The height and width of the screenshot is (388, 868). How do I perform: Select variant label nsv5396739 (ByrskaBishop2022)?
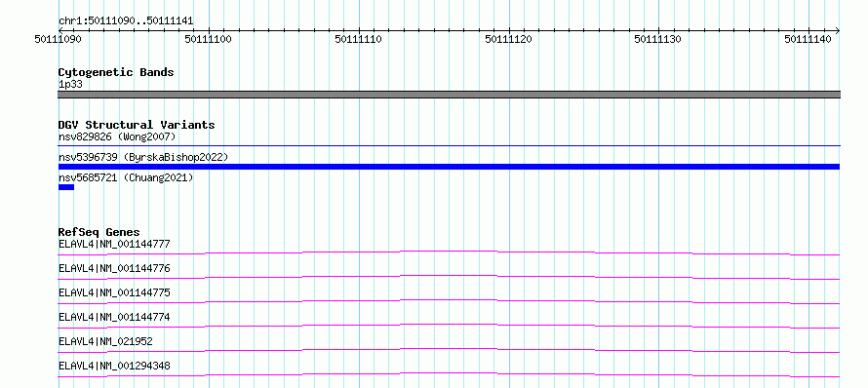click(x=143, y=157)
